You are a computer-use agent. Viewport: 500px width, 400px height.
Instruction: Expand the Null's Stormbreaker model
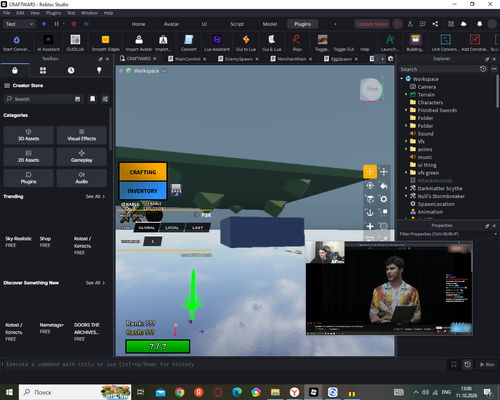406,196
